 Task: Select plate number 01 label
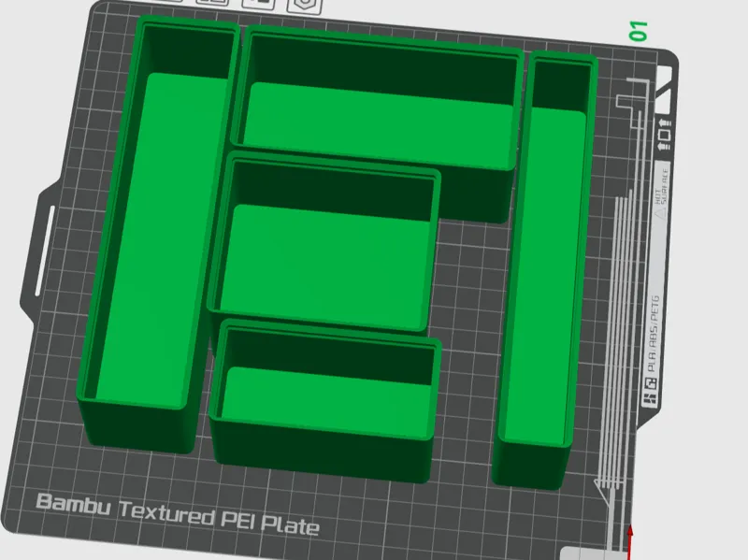point(639,31)
